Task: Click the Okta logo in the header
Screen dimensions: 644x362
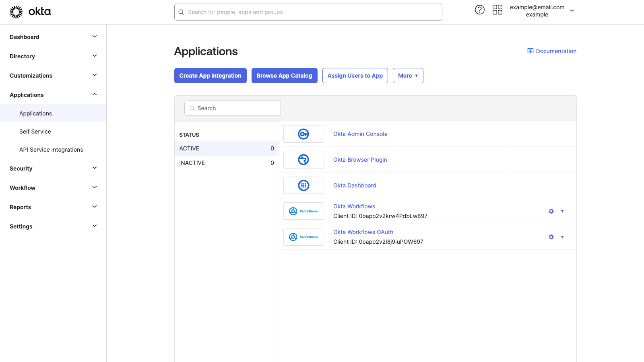Action: 30,12
